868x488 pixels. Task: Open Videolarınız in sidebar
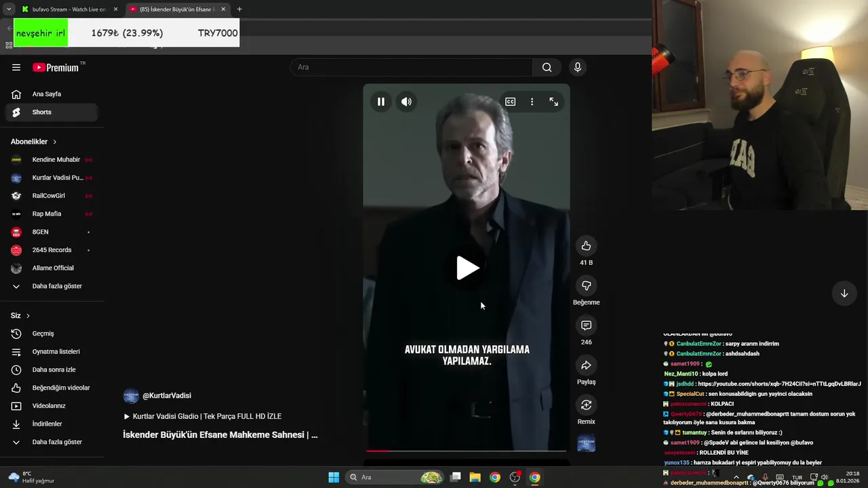point(51,406)
